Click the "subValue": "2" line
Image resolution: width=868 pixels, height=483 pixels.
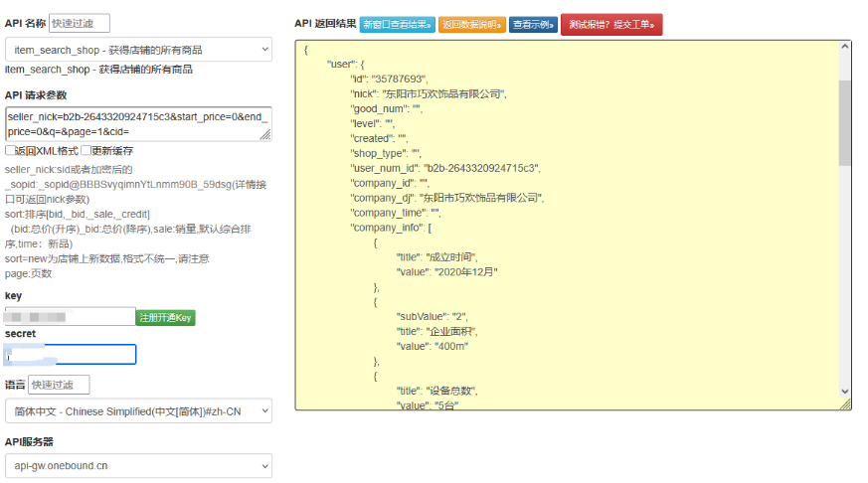tap(432, 316)
